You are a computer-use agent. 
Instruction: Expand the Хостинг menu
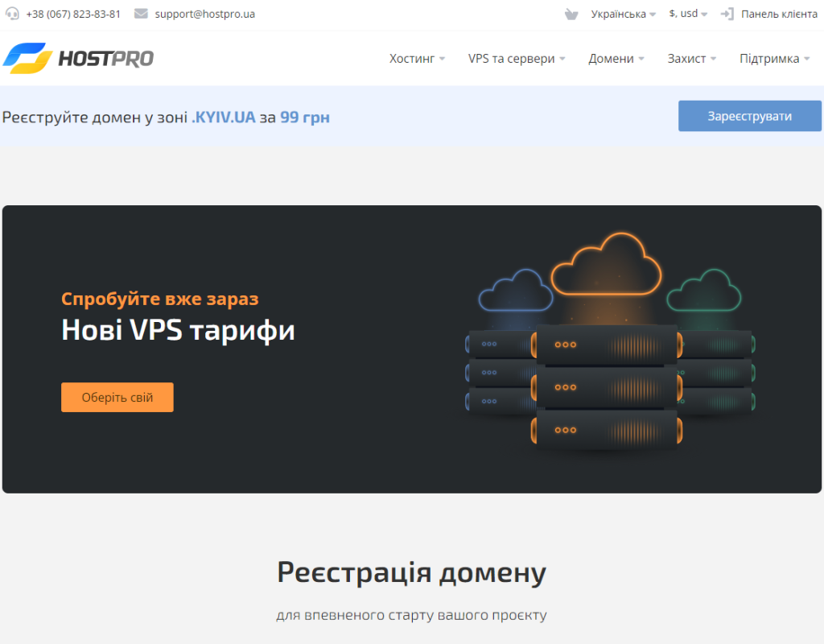(x=417, y=59)
